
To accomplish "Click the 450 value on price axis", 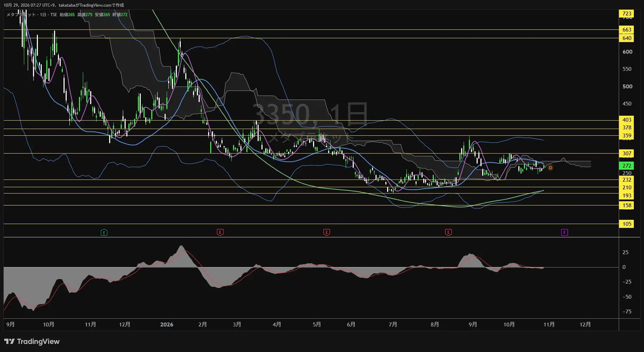I will (x=627, y=104).
